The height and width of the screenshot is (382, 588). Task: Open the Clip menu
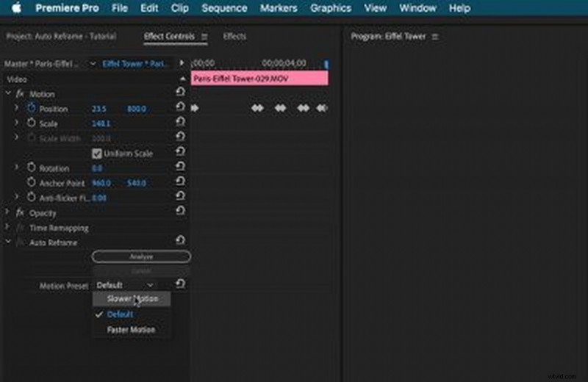(179, 8)
